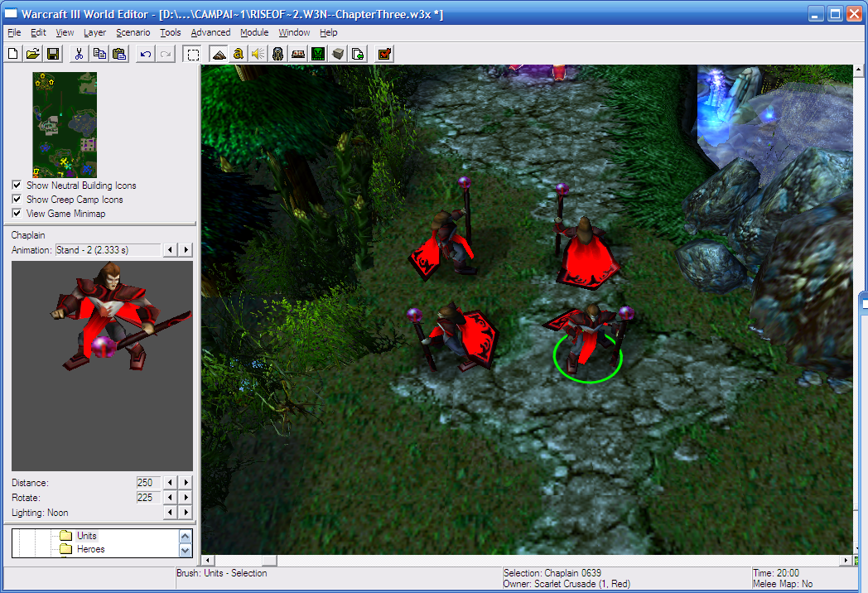Save the map with floppy disk icon
This screenshot has width=868, height=593.
(x=53, y=54)
